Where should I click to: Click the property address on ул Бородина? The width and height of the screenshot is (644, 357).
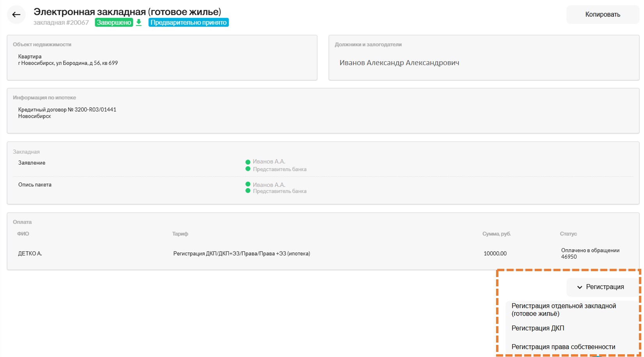tap(68, 63)
